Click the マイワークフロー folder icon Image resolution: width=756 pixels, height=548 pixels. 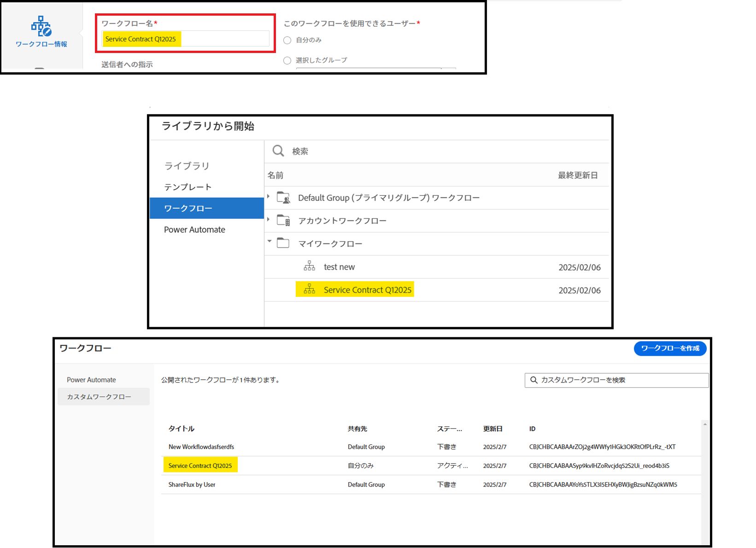[x=283, y=243]
